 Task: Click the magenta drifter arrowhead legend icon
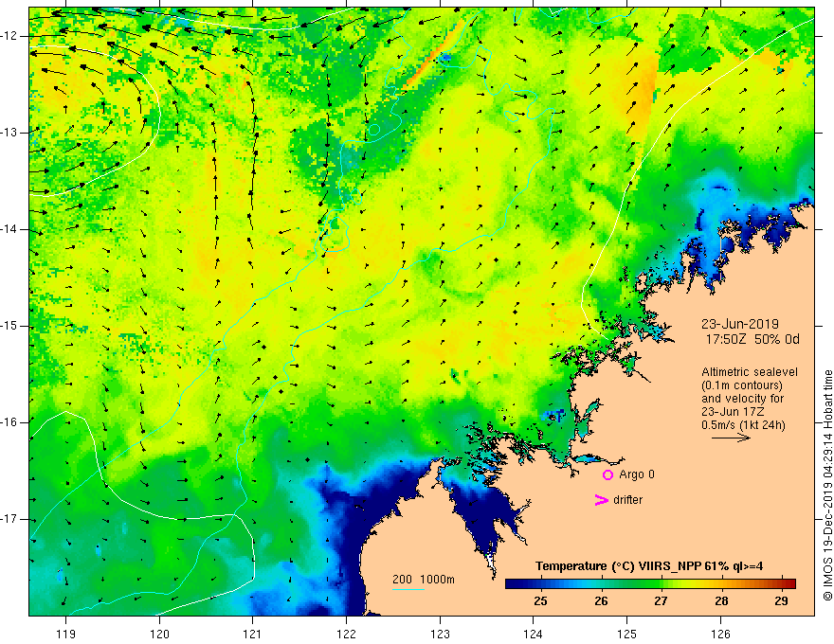click(601, 500)
